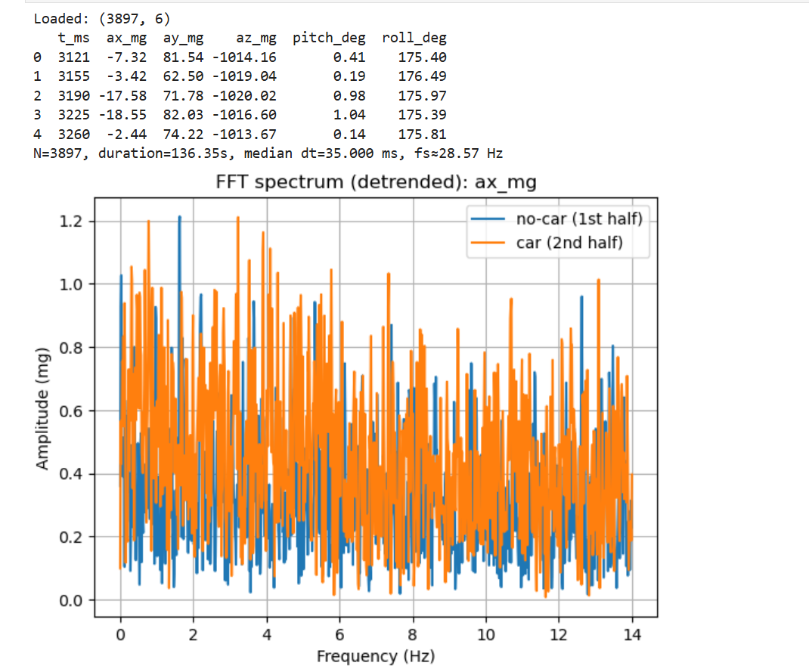Click the x-axis tick label 8

tap(413, 634)
